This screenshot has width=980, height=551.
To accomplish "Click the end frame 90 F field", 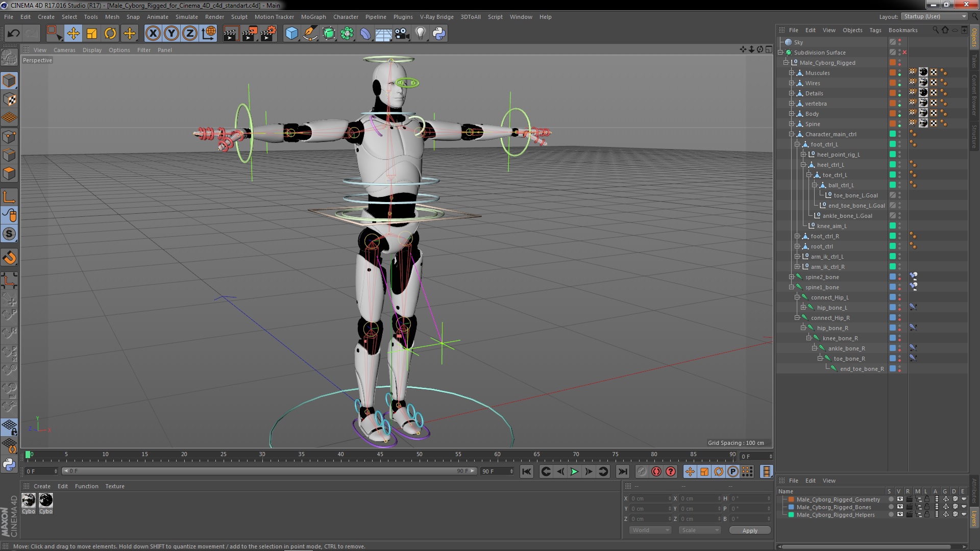I will [497, 471].
